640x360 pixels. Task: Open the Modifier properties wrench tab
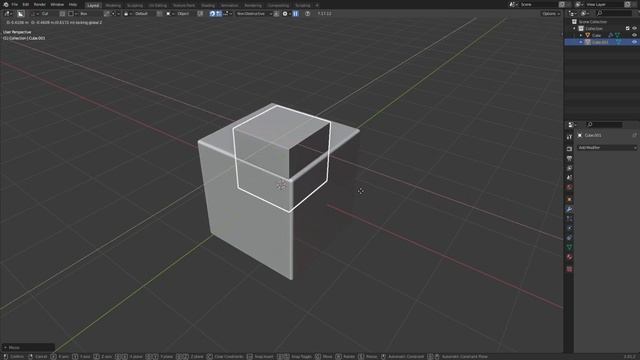tap(569, 209)
